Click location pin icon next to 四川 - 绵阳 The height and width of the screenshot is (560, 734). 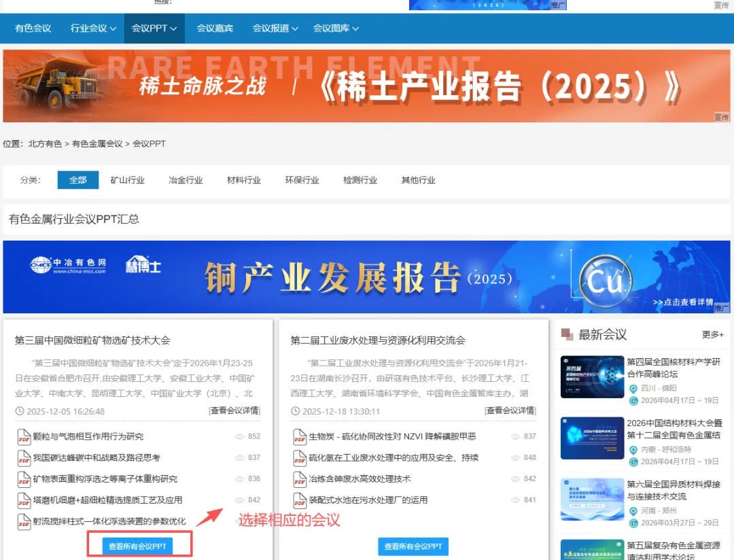[x=633, y=389]
